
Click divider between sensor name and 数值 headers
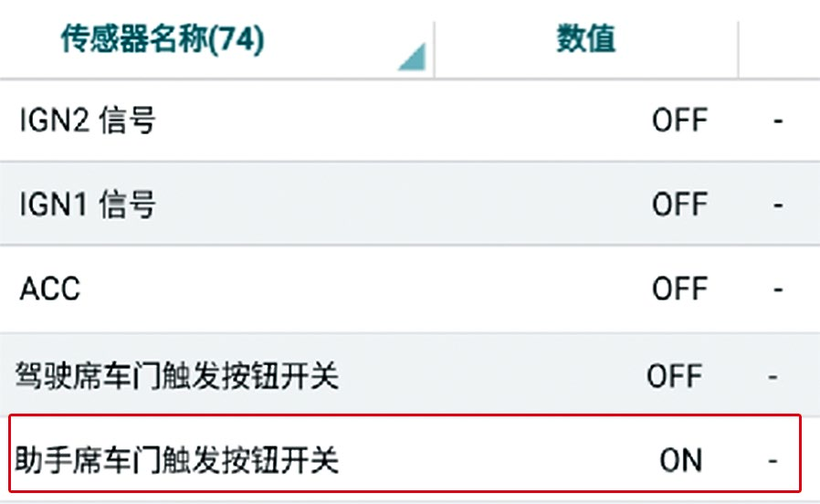(434, 49)
